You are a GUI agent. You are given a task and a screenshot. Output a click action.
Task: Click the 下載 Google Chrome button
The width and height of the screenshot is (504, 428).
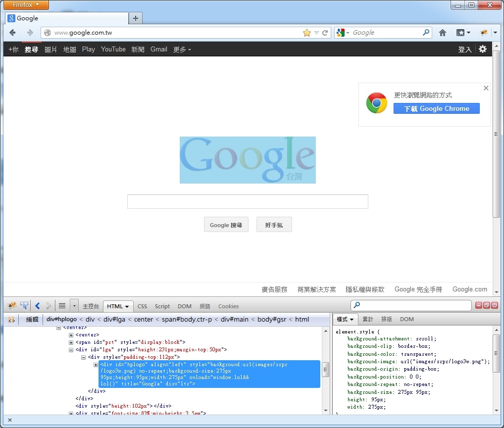coord(437,108)
